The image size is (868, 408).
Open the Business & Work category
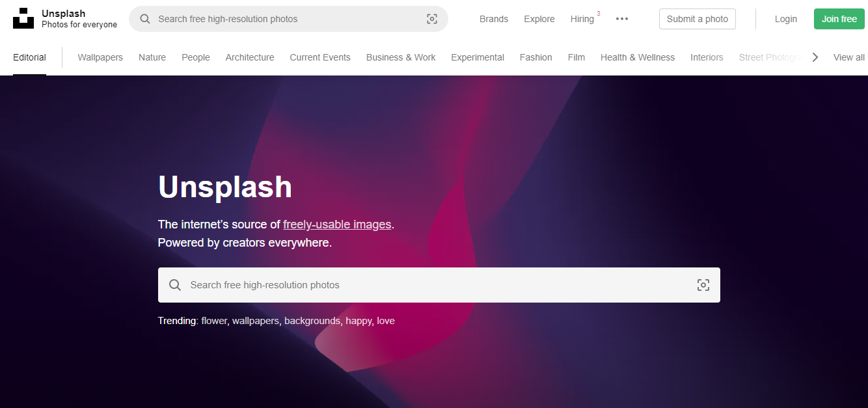401,57
